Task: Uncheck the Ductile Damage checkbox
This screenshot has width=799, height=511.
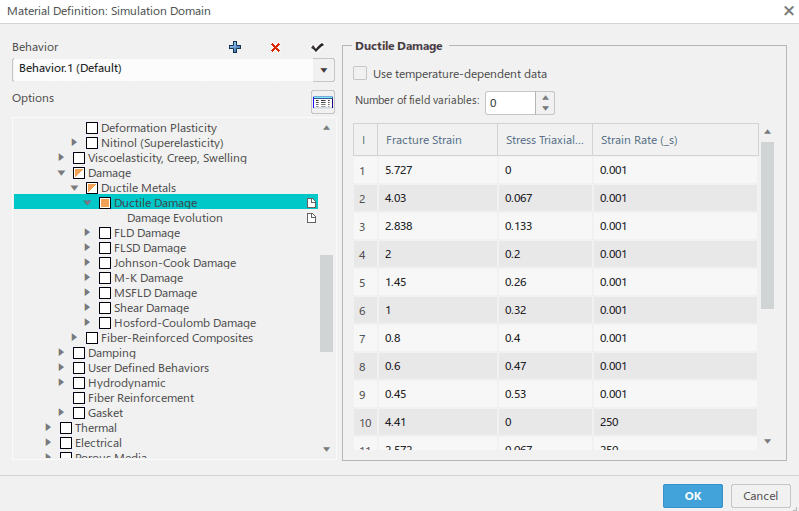Action: click(105, 203)
